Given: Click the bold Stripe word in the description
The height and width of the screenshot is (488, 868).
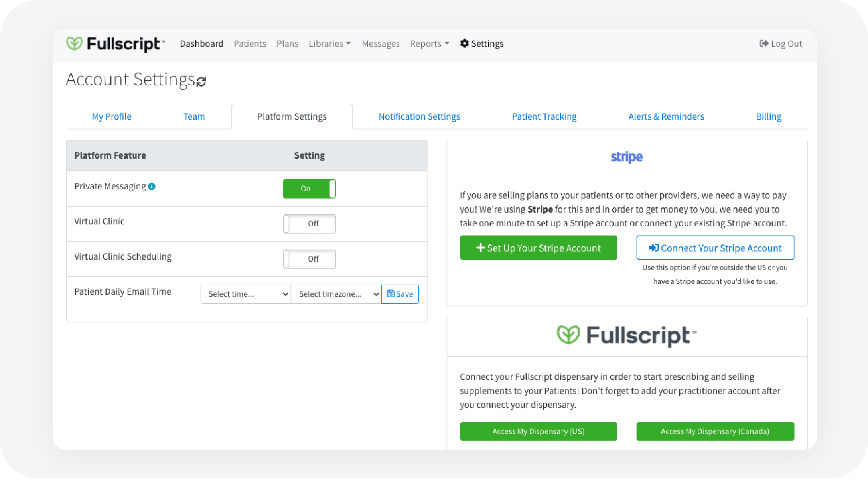Looking at the screenshot, I should [540, 209].
